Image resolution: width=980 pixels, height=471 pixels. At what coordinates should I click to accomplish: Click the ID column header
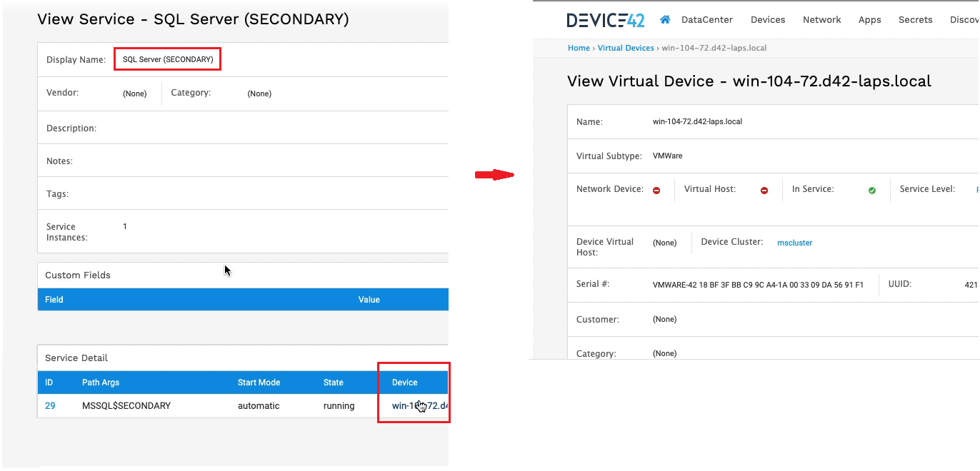[x=49, y=383]
